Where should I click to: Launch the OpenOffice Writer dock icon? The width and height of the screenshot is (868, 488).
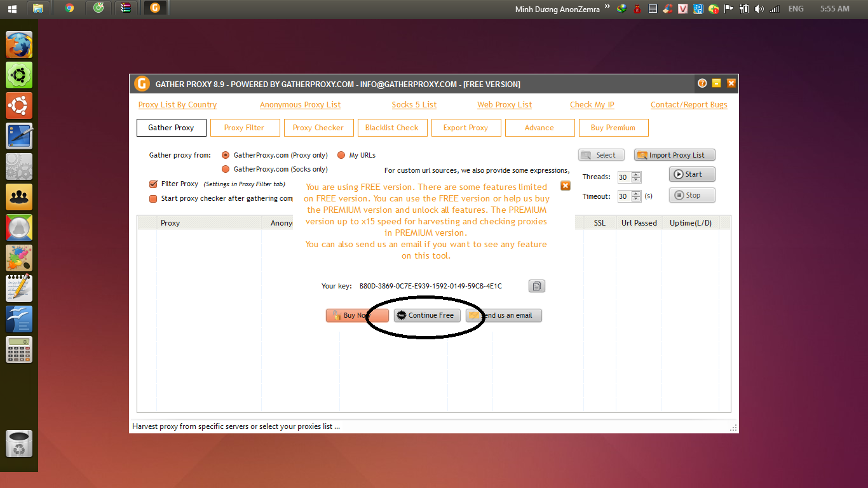tap(19, 319)
